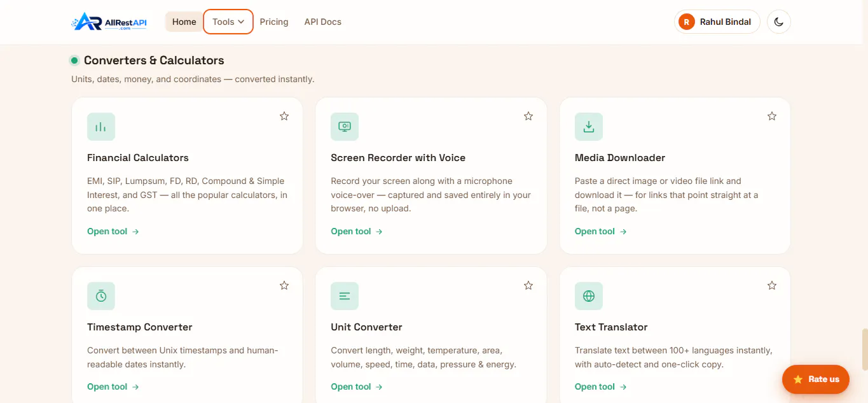Open the Rahul Bindal account menu

(x=717, y=22)
